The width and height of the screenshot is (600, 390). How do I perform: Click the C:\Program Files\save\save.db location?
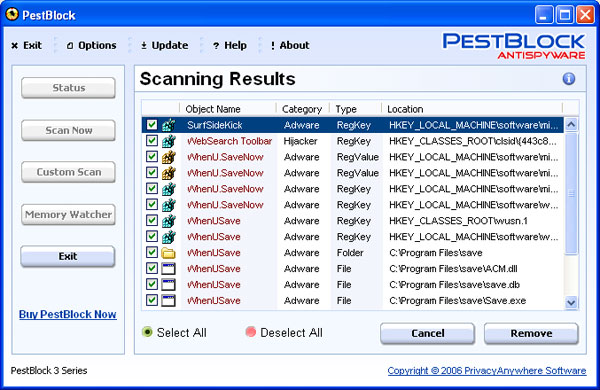454,285
